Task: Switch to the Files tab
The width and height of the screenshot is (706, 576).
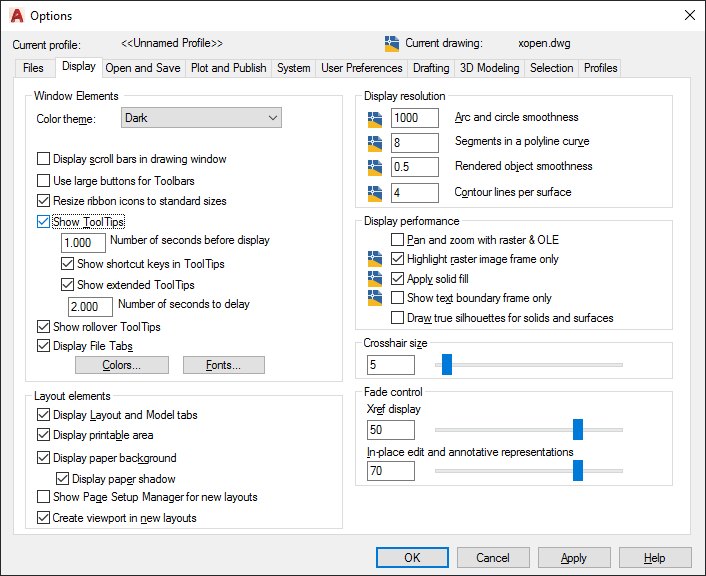Action: pyautogui.click(x=33, y=68)
